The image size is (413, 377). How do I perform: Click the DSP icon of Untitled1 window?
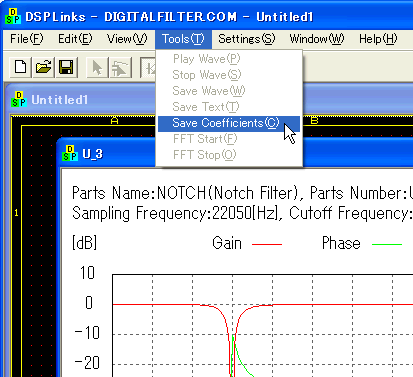pyautogui.click(x=18, y=99)
